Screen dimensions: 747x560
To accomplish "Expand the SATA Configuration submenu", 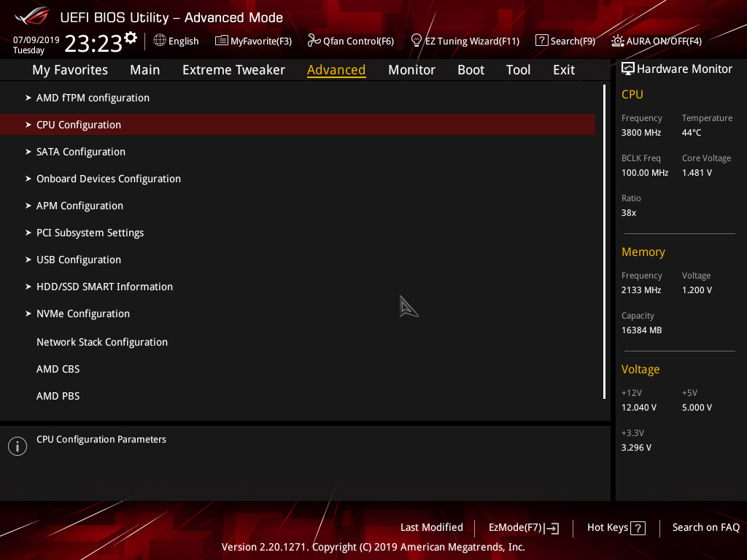I will click(80, 152).
